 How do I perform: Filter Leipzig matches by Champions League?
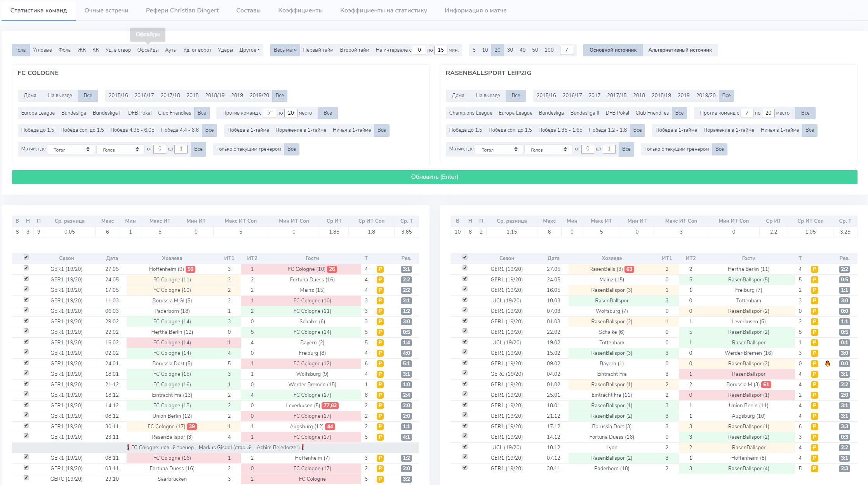(x=471, y=113)
